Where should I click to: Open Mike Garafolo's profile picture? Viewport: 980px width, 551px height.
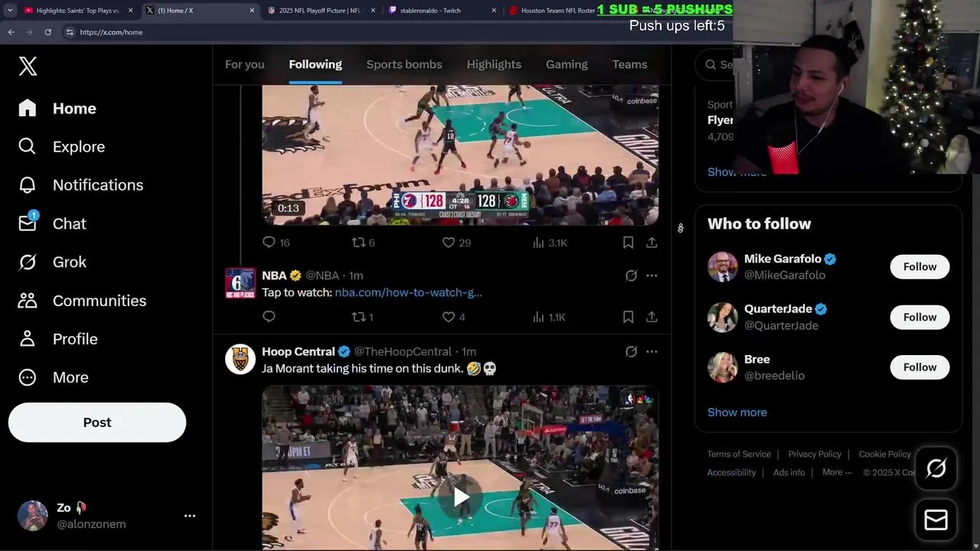click(x=722, y=267)
